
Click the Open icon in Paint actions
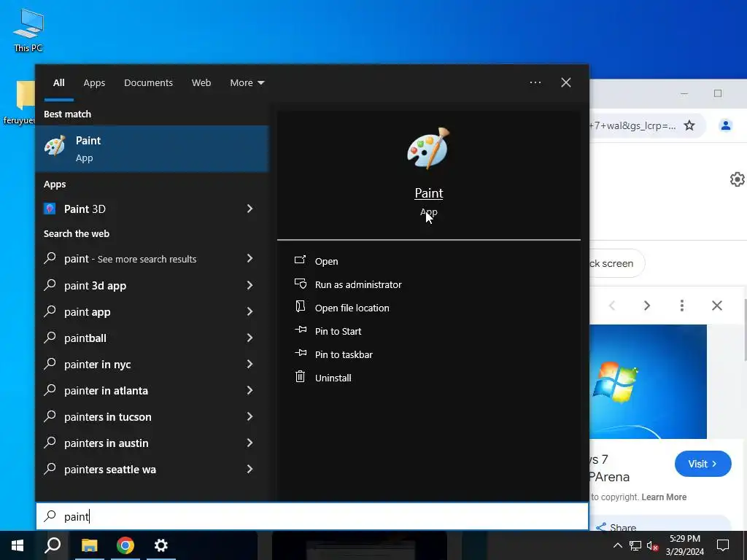click(x=300, y=260)
